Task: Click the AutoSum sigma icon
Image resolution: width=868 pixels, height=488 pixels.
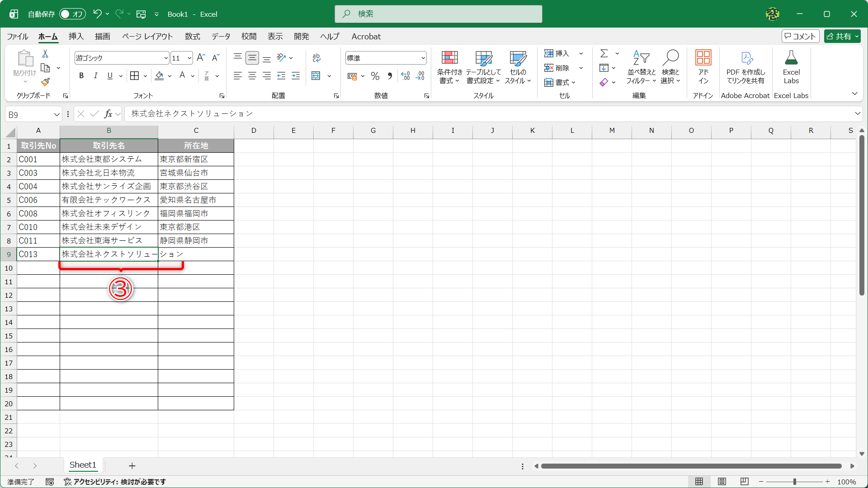Action: pos(604,53)
